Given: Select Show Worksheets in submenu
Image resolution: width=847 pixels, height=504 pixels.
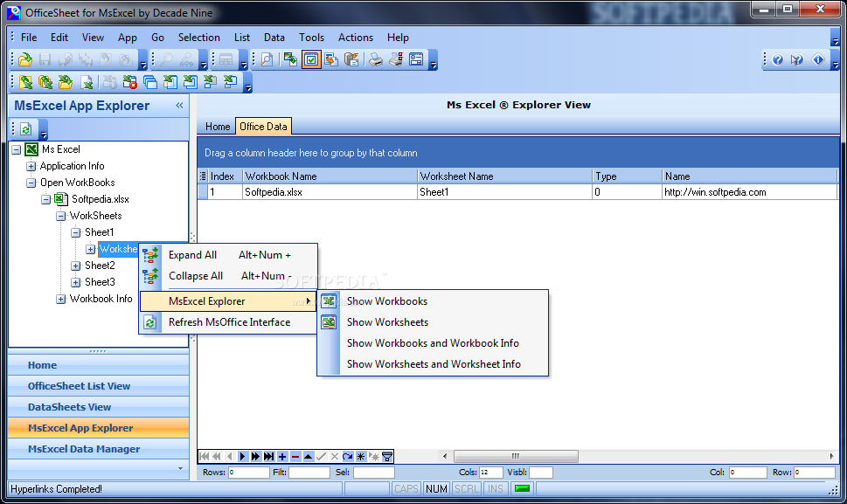Looking at the screenshot, I should coord(433,322).
